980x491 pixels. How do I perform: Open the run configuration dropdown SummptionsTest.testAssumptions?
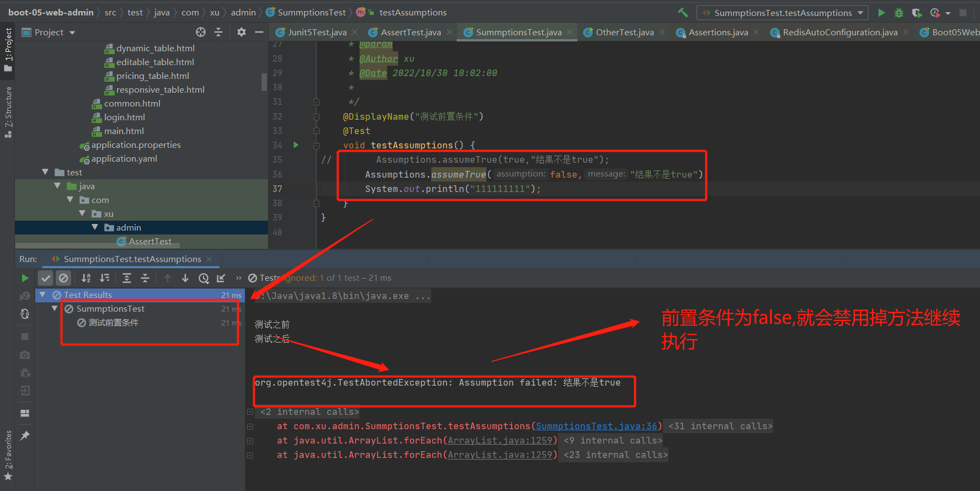[783, 13]
